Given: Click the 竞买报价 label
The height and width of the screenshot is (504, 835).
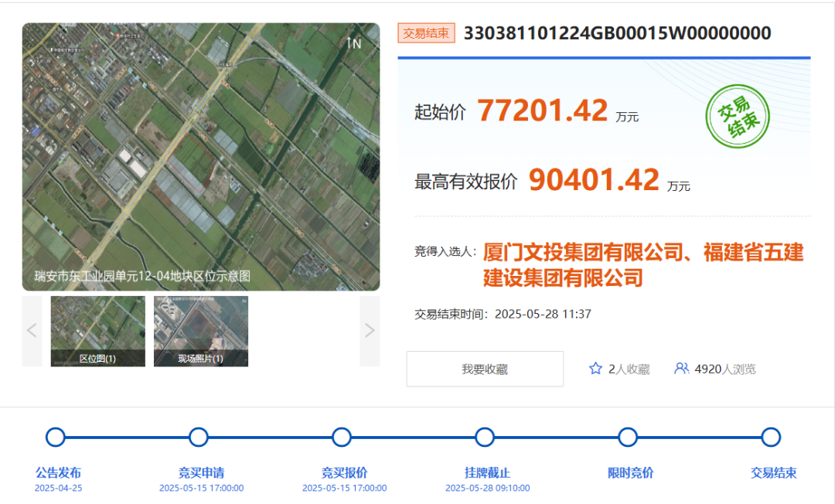Looking at the screenshot, I should [345, 472].
